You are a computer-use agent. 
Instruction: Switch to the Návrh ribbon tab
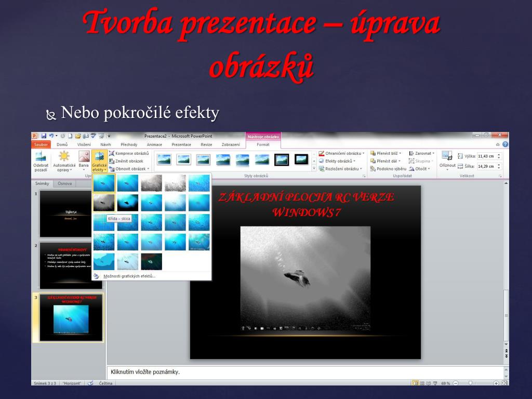point(105,144)
